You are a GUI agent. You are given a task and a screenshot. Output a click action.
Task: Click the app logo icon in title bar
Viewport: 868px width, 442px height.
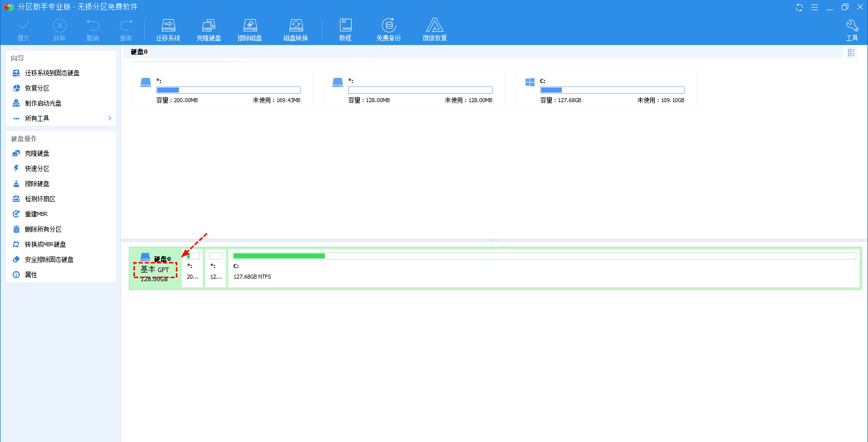[x=9, y=7]
